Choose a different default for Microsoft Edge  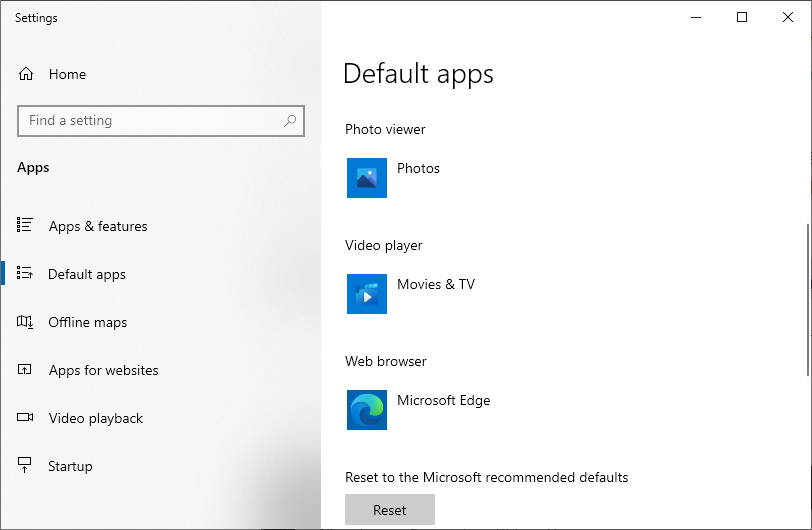(x=443, y=401)
